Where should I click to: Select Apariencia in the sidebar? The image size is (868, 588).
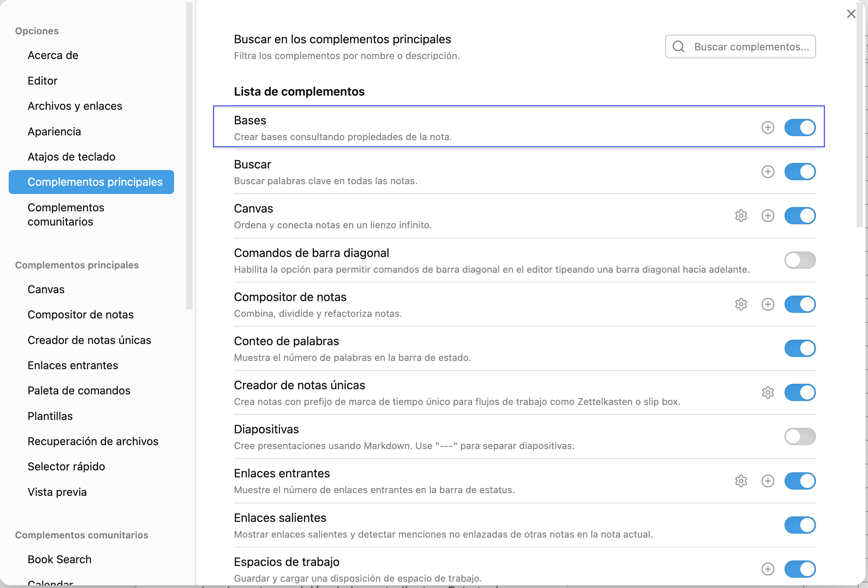(55, 131)
